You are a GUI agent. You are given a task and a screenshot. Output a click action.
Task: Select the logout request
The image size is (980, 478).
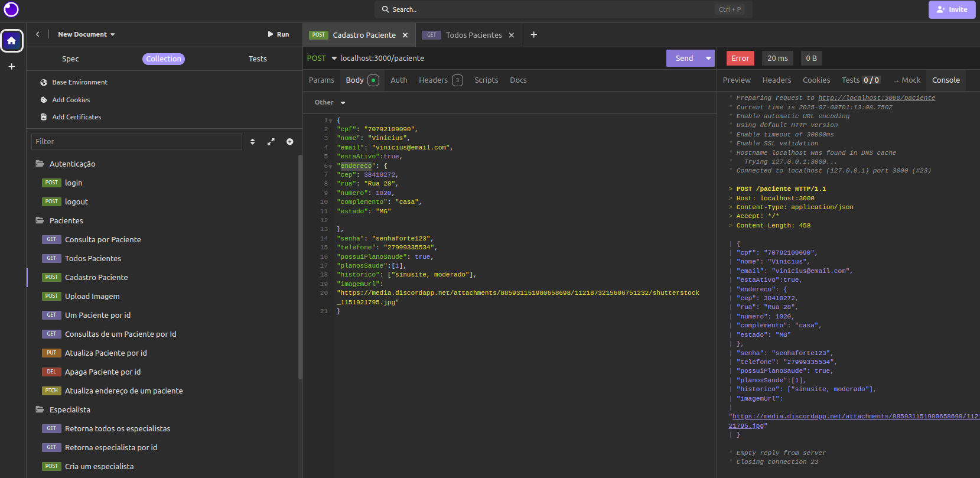(x=76, y=201)
